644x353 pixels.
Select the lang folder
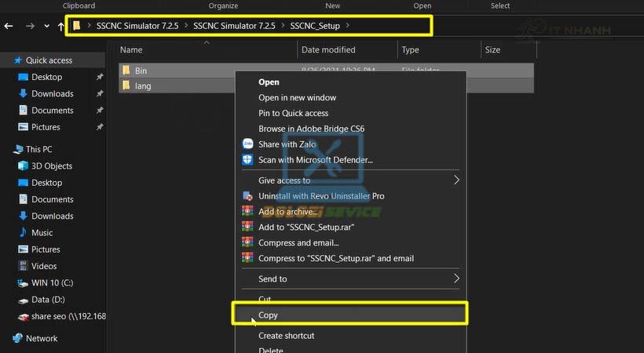142,86
